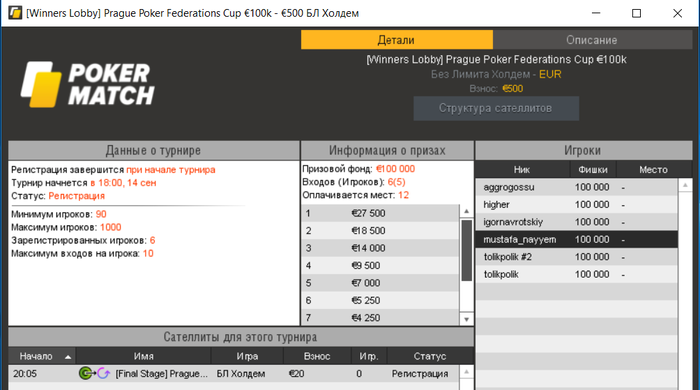Image resolution: width=700 pixels, height=390 pixels.
Task: Open Структура сателлитов button
Action: (496, 108)
